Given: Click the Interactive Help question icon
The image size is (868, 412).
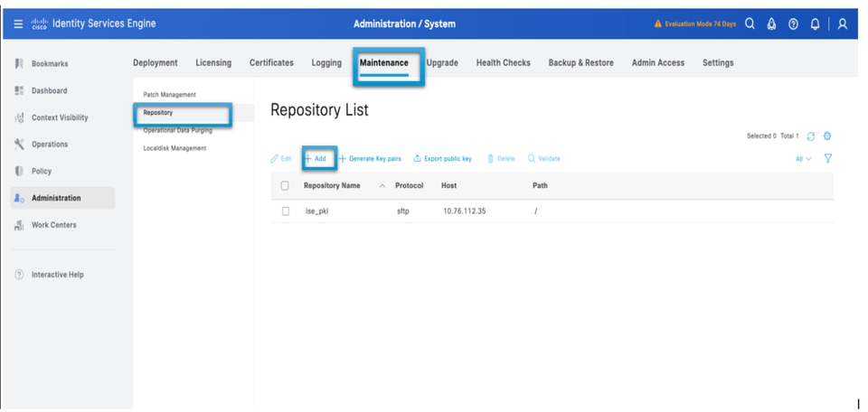Looking at the screenshot, I should click(19, 275).
